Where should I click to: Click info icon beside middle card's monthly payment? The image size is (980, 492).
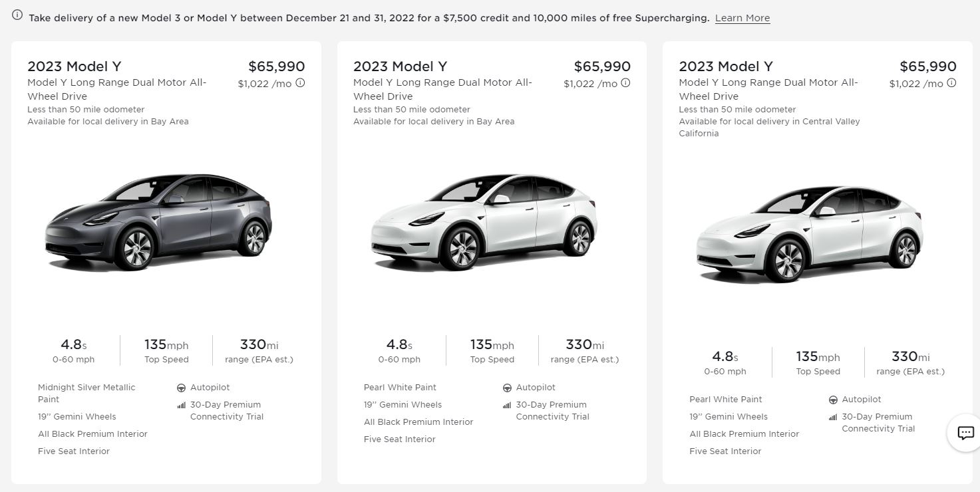[625, 83]
